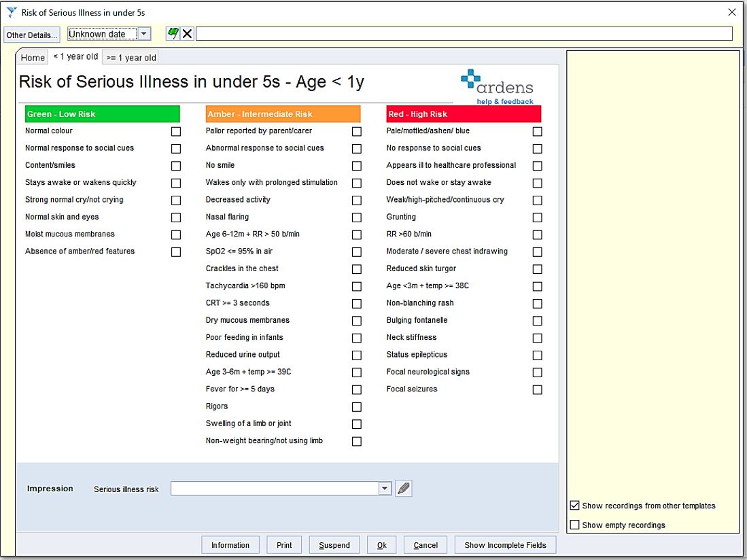This screenshot has height=560, width=747.
Task: Click the Cancel button
Action: point(425,545)
